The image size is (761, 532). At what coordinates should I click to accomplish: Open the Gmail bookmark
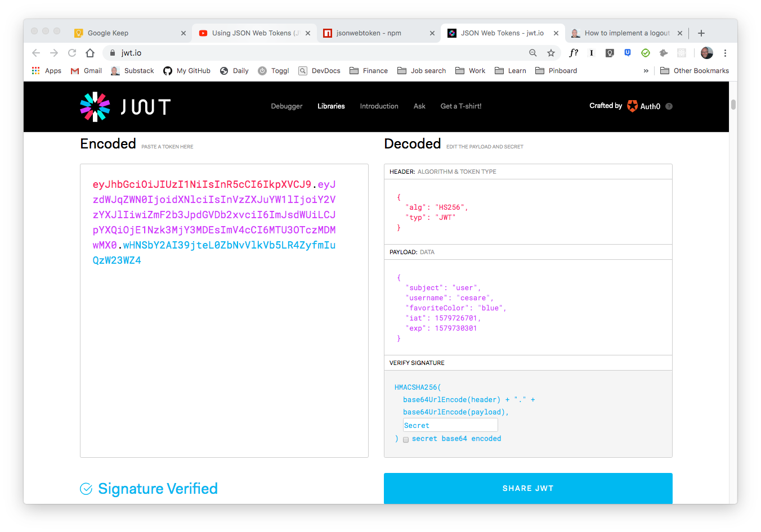click(x=86, y=71)
